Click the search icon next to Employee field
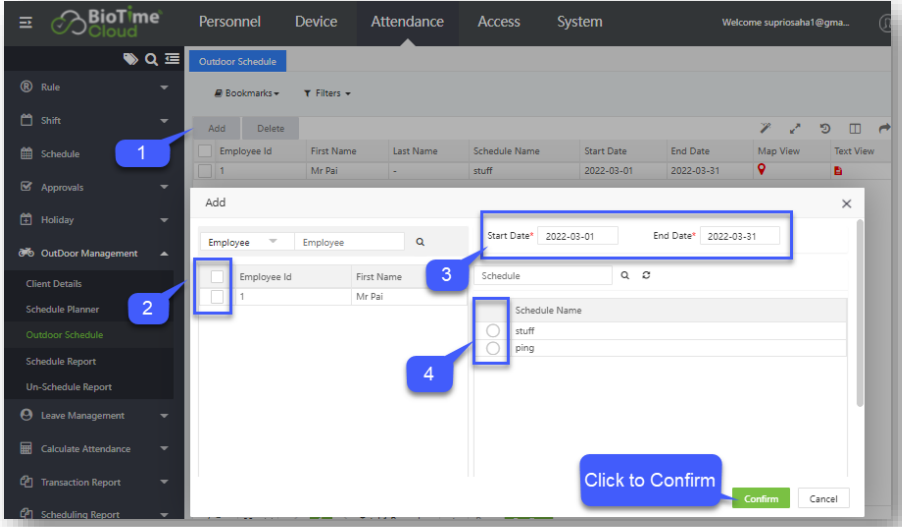 [420, 242]
